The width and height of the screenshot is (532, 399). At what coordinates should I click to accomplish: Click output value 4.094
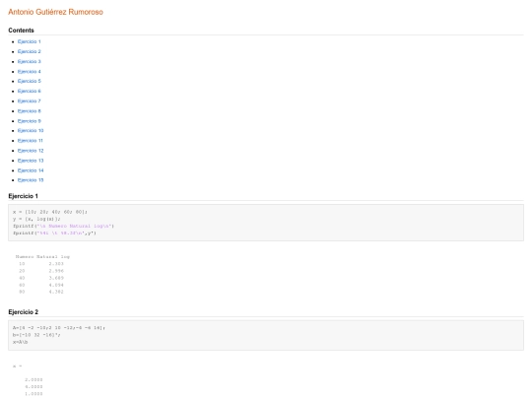(56, 285)
